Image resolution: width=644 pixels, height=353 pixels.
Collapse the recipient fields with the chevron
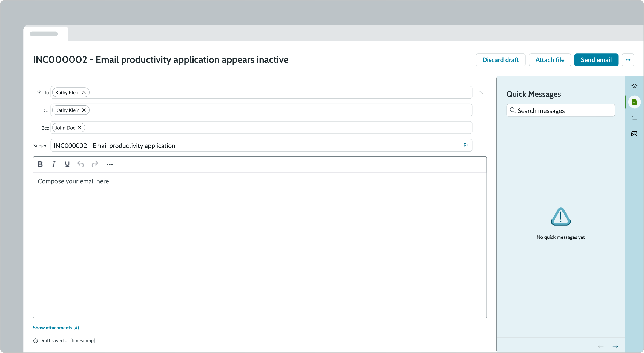[480, 92]
